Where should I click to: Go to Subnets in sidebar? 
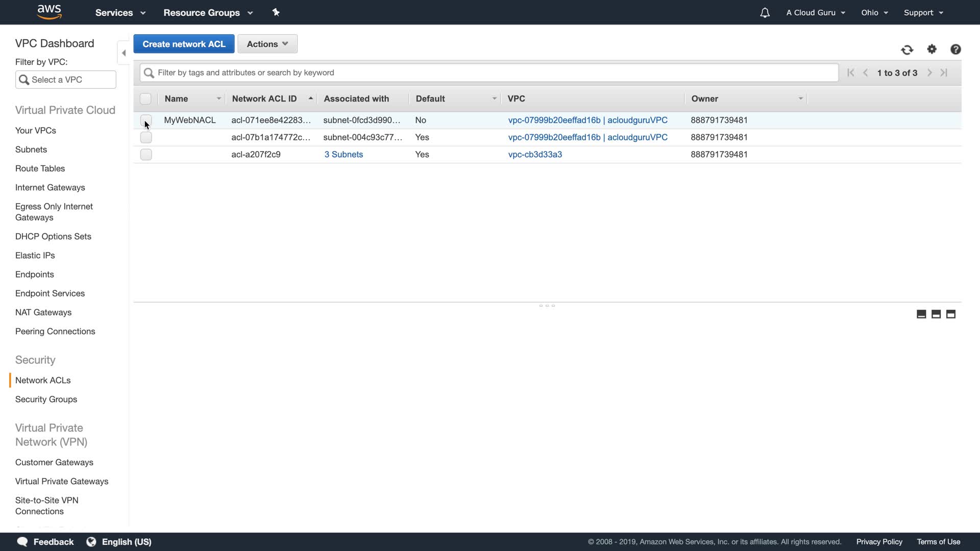(x=31, y=149)
